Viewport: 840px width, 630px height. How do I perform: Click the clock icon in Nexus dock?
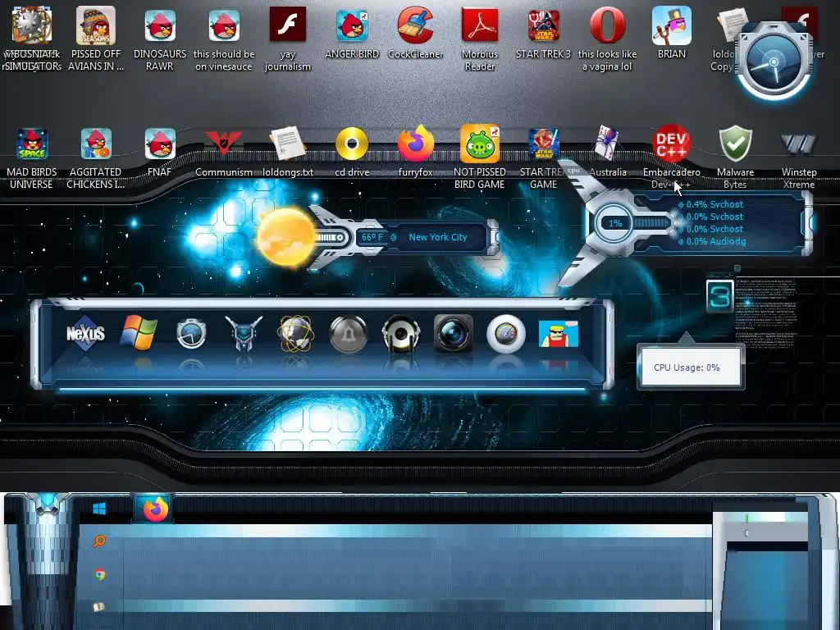pos(191,333)
